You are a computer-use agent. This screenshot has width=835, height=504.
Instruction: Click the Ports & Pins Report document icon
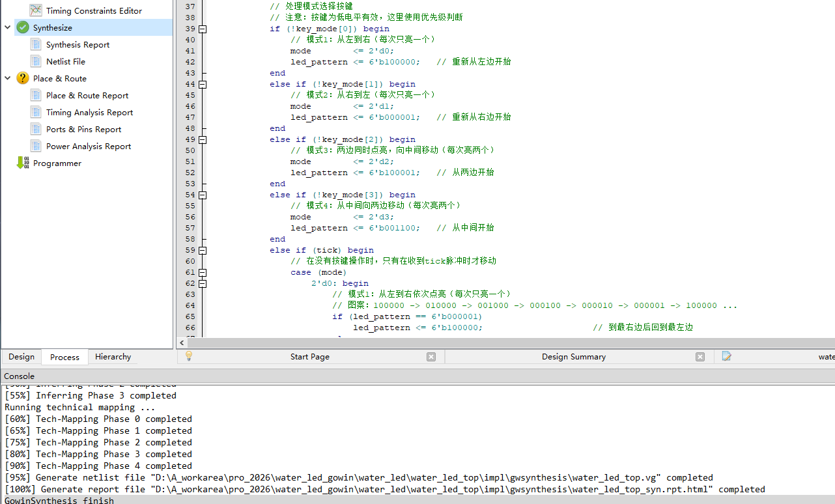[x=36, y=129]
